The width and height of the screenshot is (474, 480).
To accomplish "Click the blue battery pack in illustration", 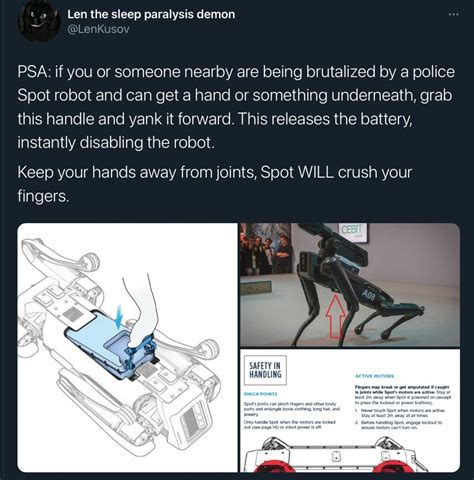I will (x=110, y=347).
